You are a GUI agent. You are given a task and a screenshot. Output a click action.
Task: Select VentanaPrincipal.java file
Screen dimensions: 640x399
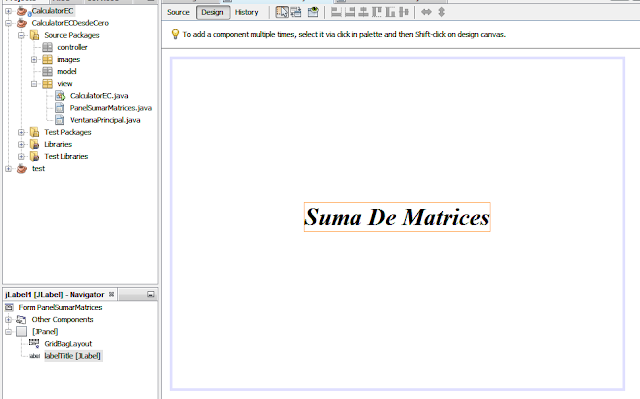click(x=105, y=120)
